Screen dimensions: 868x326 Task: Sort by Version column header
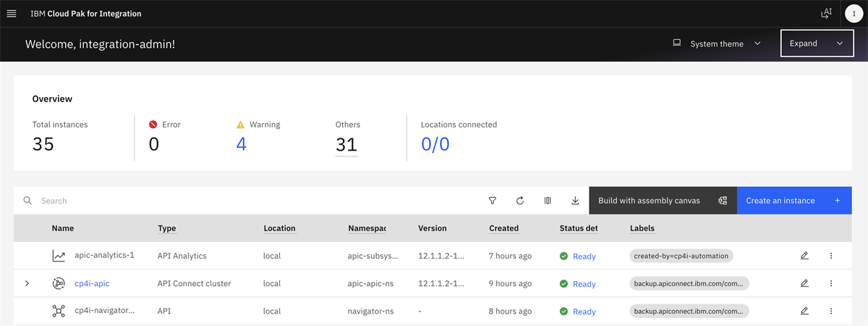click(433, 228)
